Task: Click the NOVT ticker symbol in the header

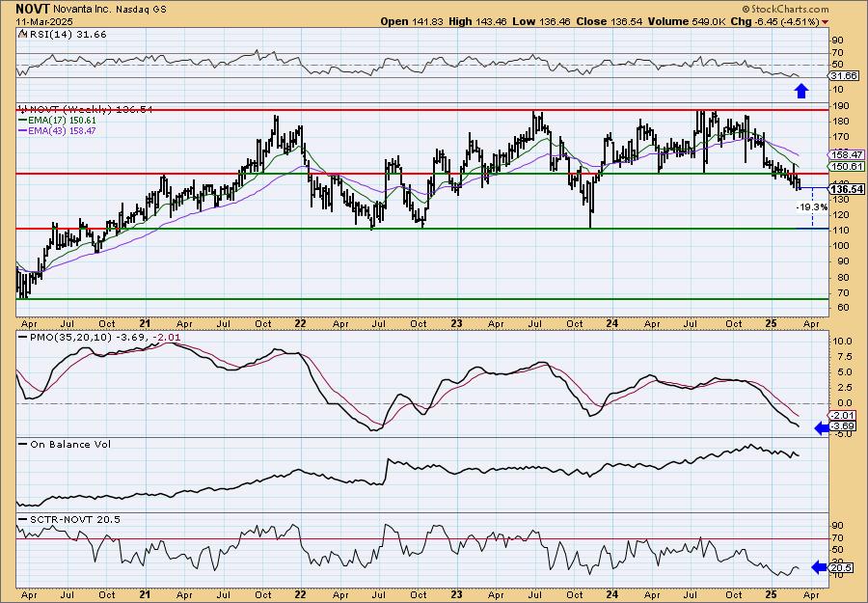Action: click(33, 9)
